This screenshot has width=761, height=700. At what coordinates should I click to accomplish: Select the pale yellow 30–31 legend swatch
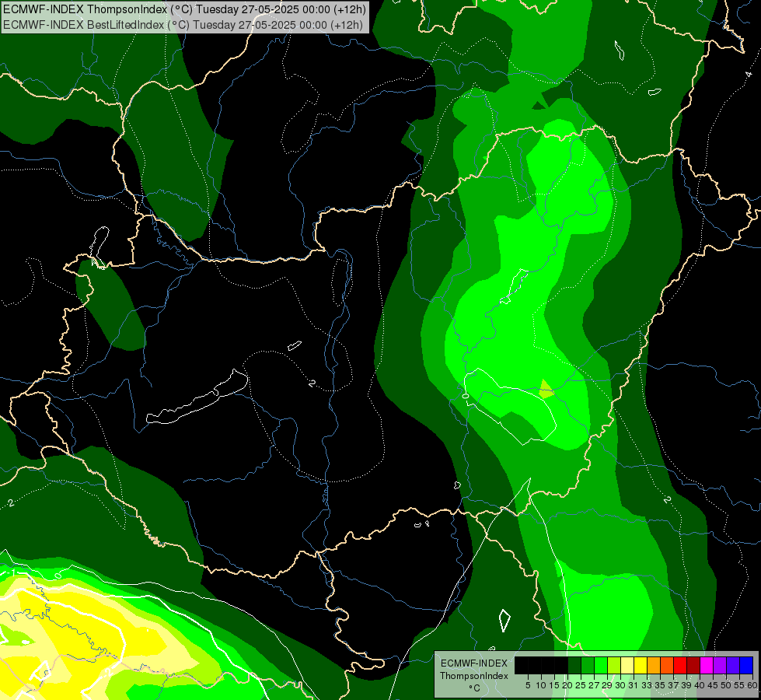click(627, 665)
